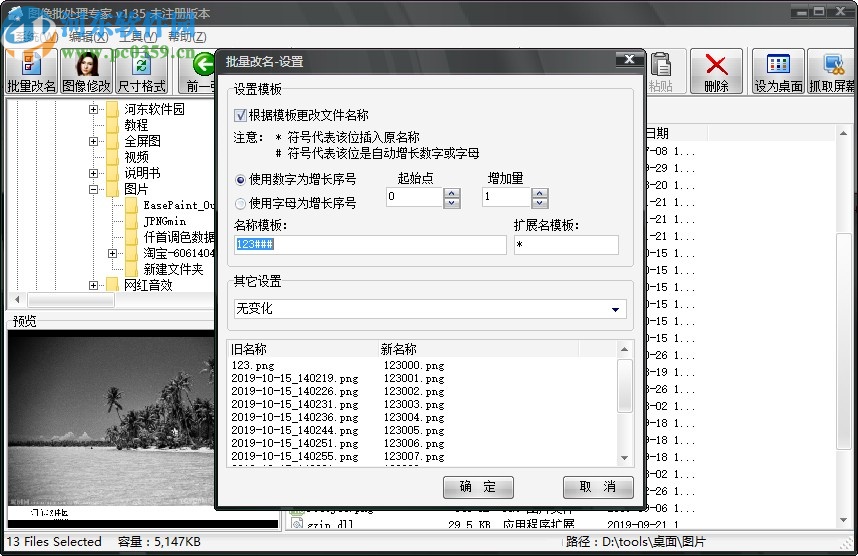858x556 pixels.
Task: Click the 新名称 column header
Action: (x=478, y=349)
